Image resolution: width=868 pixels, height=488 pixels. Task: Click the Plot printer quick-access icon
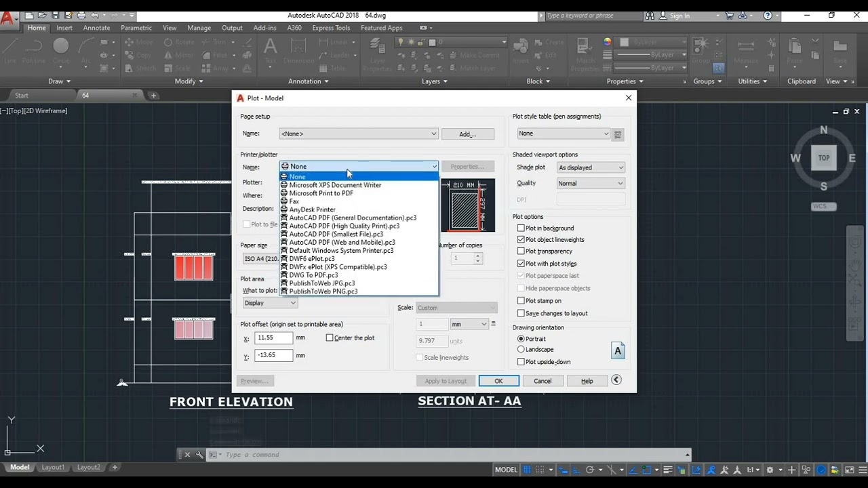(81, 15)
